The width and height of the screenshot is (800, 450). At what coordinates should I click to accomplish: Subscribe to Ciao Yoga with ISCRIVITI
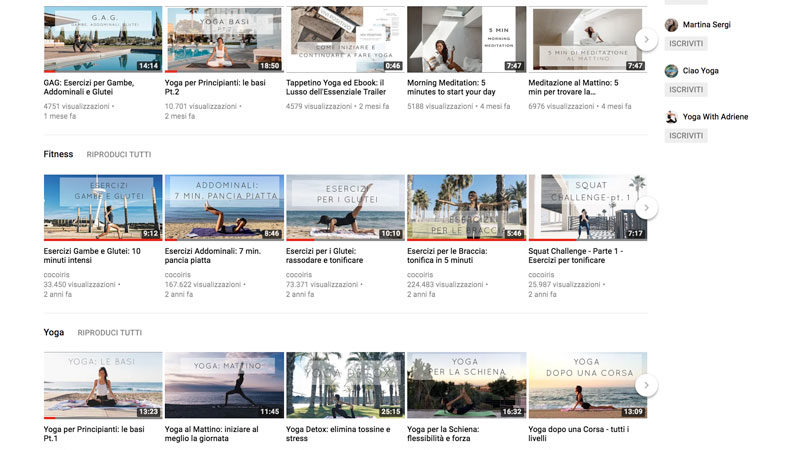tap(686, 89)
